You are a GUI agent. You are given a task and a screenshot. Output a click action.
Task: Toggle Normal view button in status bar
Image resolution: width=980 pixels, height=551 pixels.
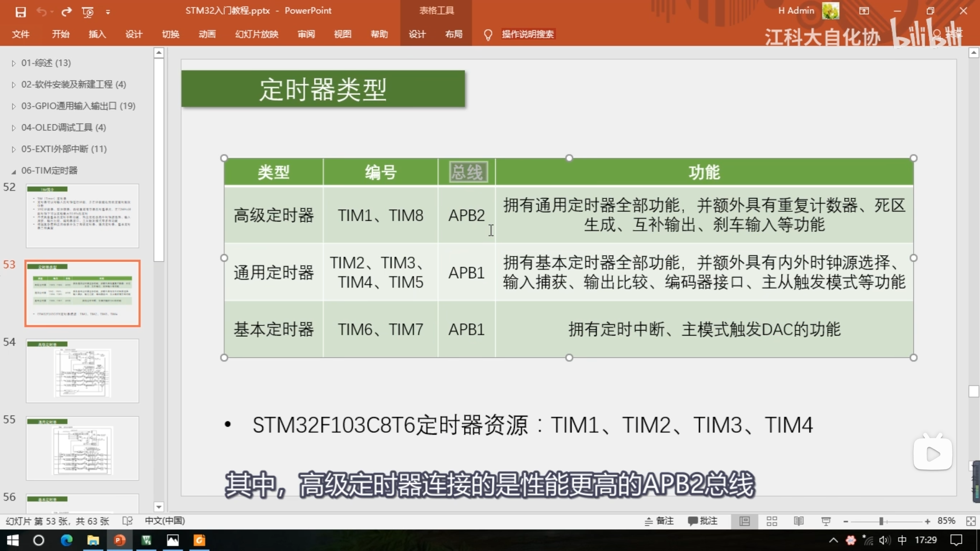point(745,521)
